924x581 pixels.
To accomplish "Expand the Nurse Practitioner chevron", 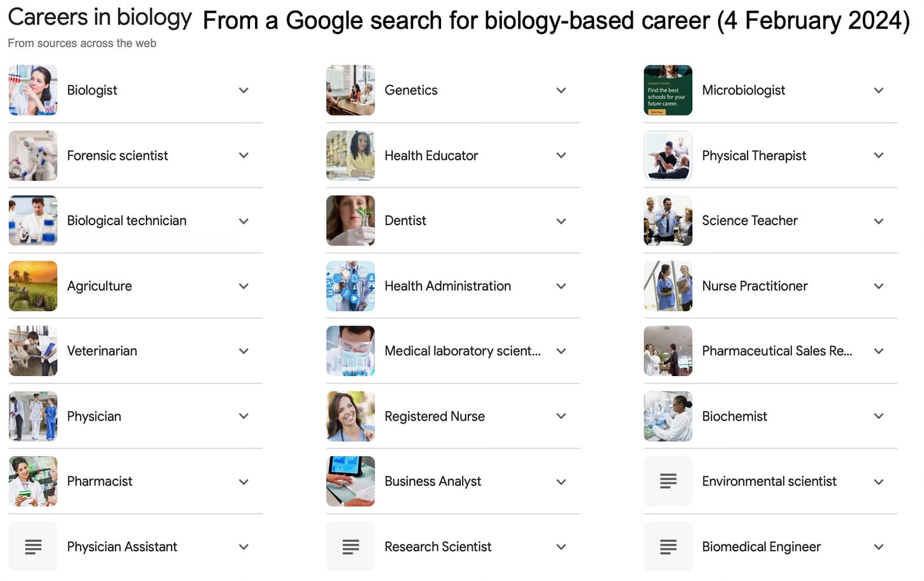I will (878, 286).
